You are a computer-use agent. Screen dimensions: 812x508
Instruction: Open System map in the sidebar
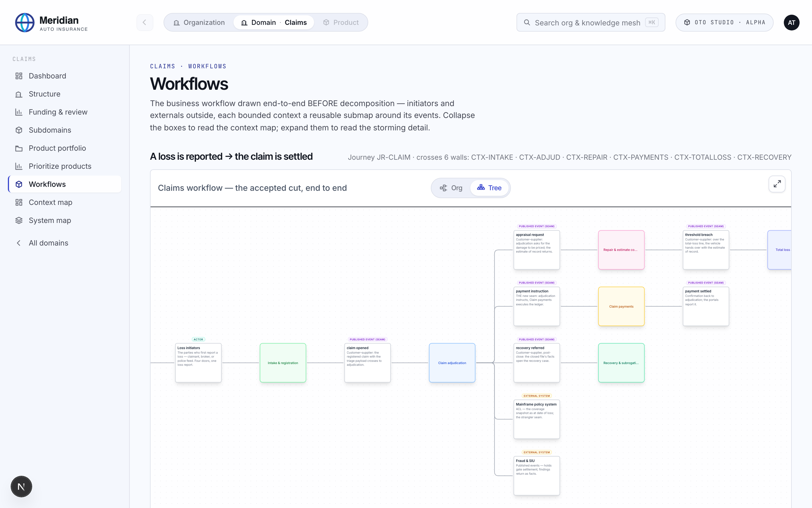coord(65,220)
